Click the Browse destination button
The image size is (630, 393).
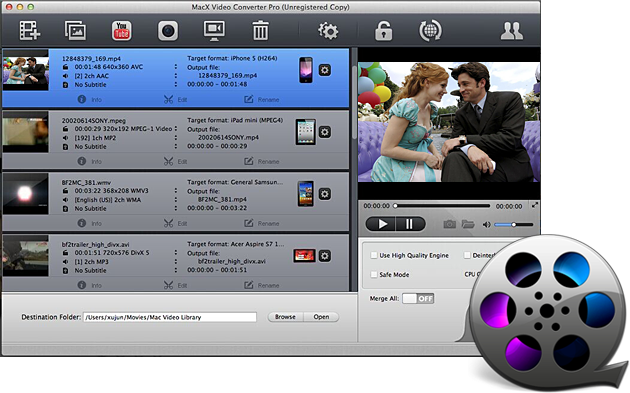285,317
